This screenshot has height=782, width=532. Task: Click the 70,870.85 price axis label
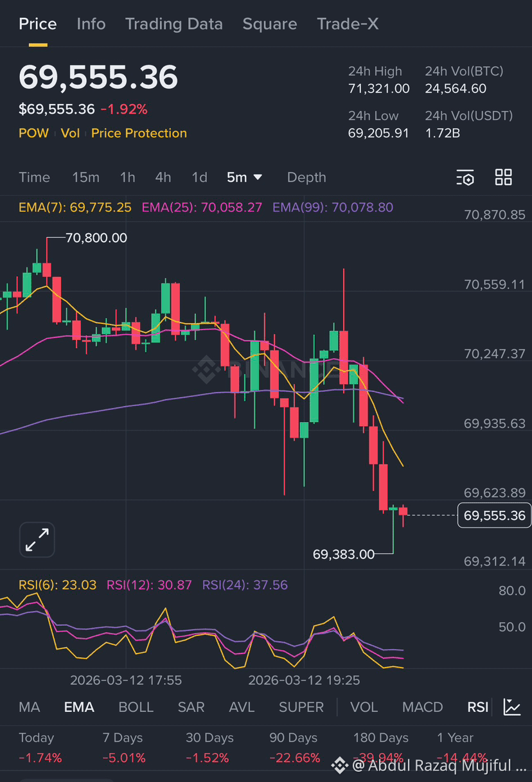pos(495,215)
